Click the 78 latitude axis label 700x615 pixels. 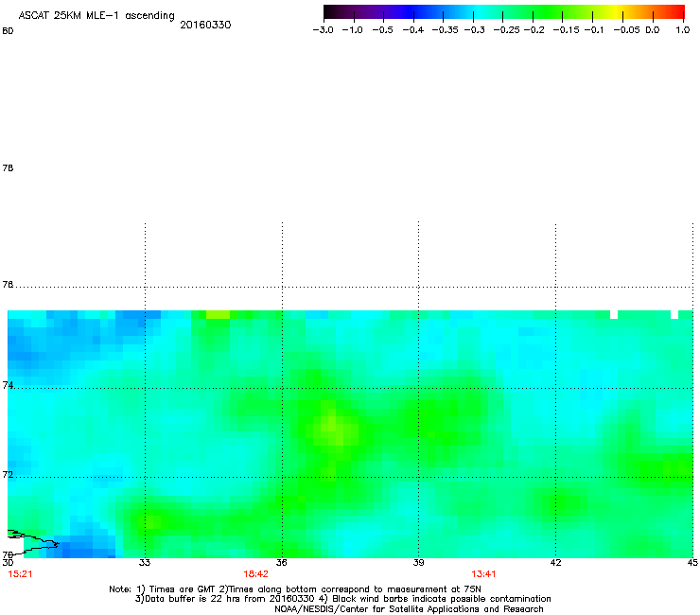pos(8,167)
